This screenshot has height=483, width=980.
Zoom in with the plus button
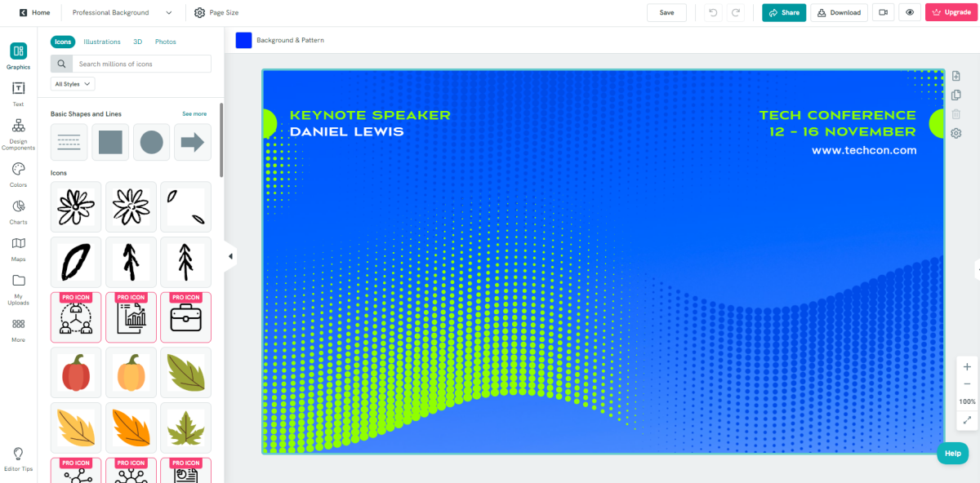pyautogui.click(x=967, y=367)
